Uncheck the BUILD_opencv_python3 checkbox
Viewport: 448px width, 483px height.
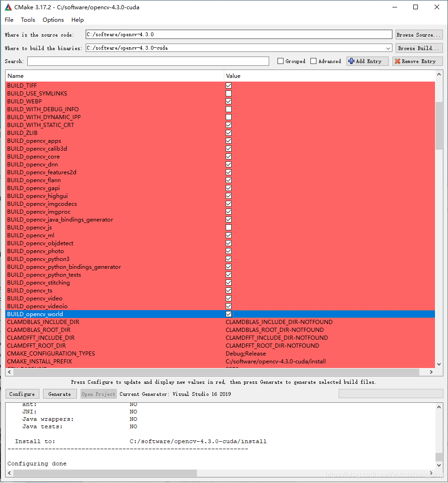click(228, 259)
